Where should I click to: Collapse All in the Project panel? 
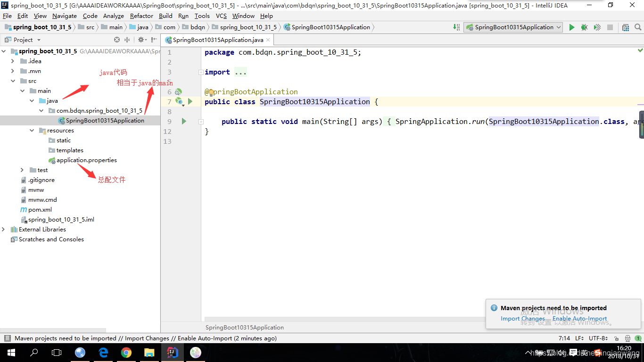pos(127,40)
